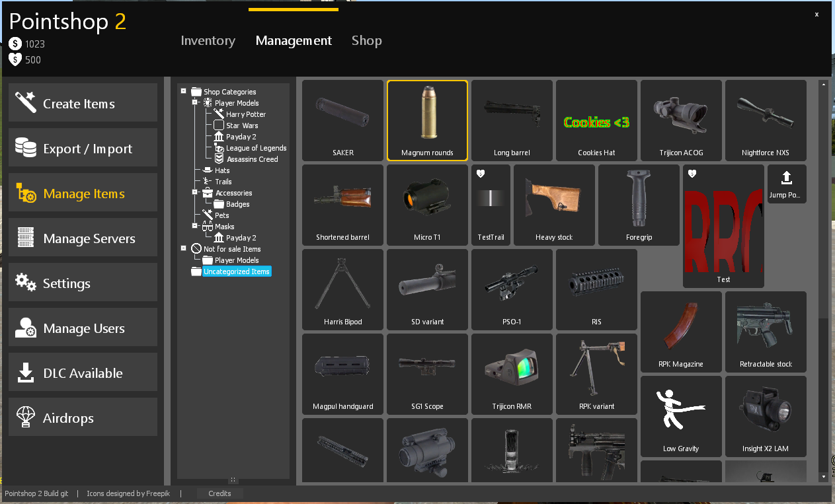Click the Masks category glasses icon
The image size is (835, 504).
coord(208,227)
